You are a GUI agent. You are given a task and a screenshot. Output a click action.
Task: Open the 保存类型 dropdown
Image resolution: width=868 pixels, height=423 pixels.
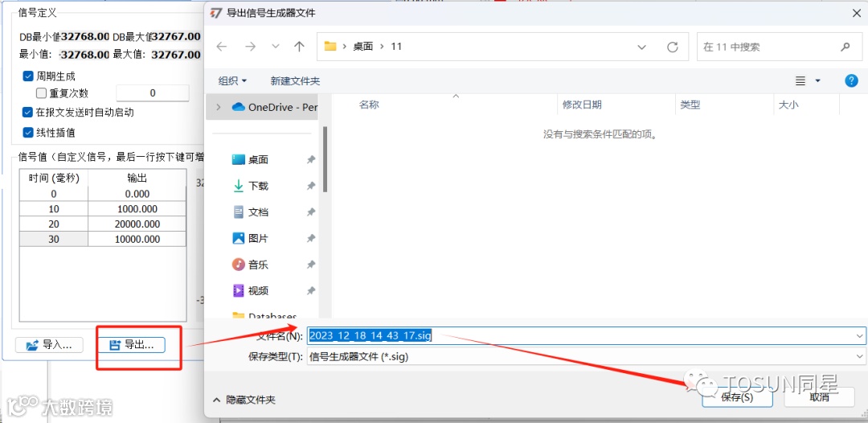click(586, 357)
